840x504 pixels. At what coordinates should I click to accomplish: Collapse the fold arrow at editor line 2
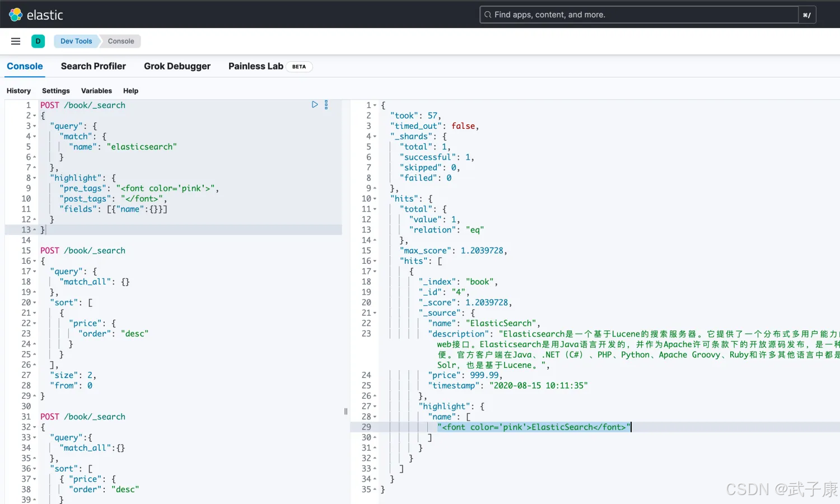(x=35, y=116)
